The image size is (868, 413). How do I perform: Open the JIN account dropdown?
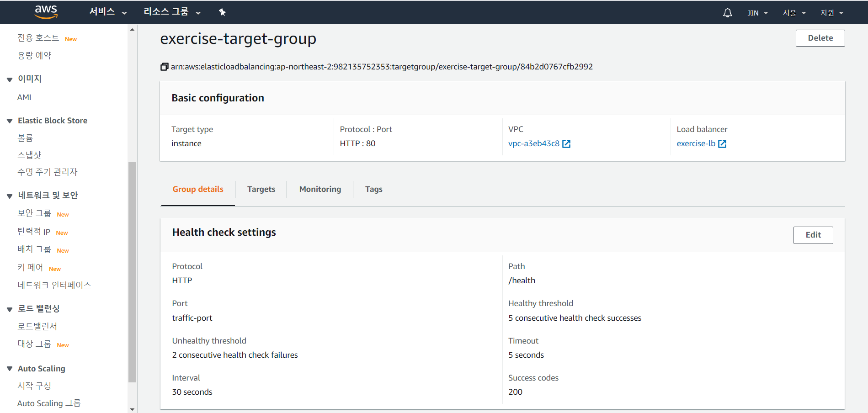[757, 13]
